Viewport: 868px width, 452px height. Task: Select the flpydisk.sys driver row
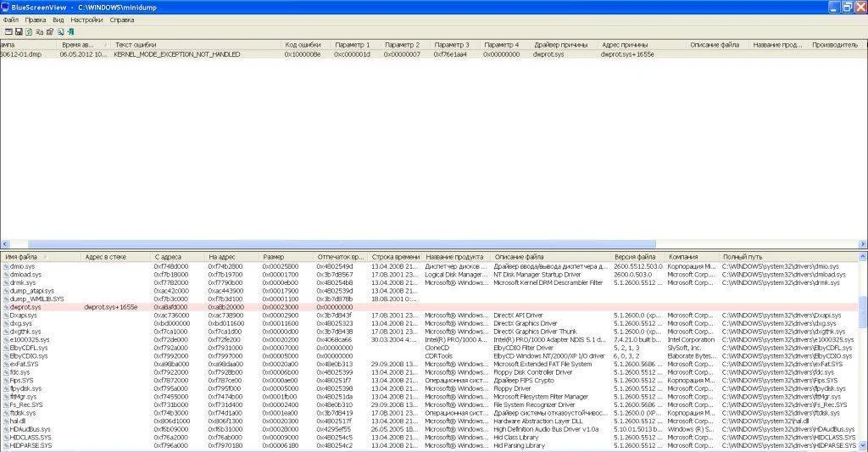pyautogui.click(x=430, y=388)
